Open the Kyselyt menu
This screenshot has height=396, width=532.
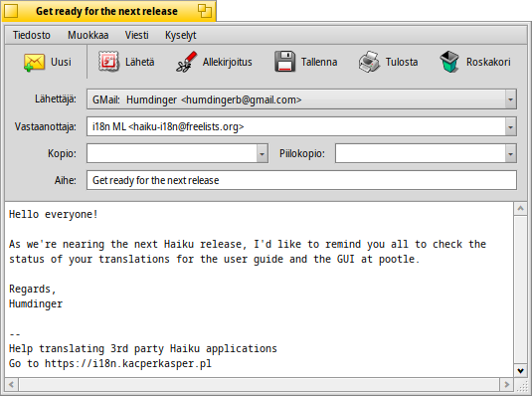(x=181, y=35)
